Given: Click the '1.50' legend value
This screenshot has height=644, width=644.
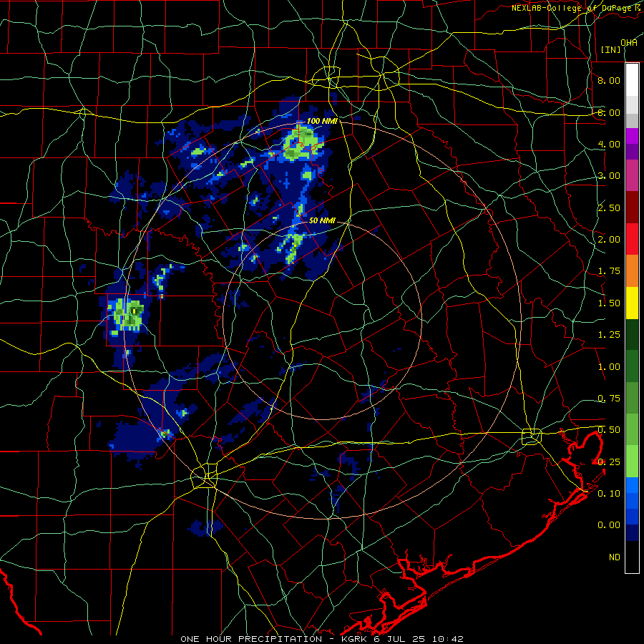Looking at the screenshot, I should tap(609, 303).
